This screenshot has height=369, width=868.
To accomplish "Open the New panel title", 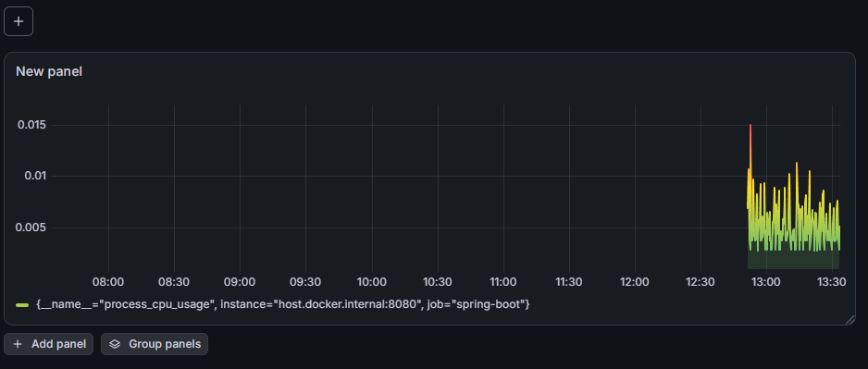I will (49, 71).
